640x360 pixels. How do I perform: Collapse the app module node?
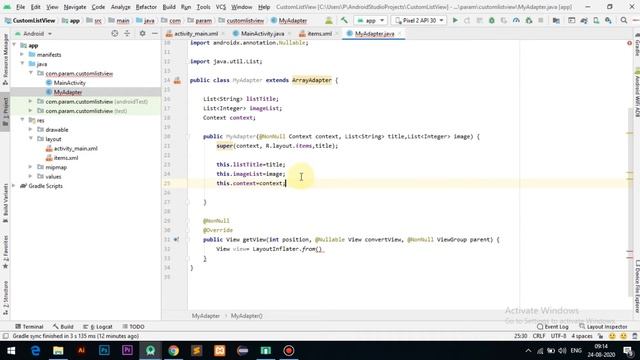[14, 45]
